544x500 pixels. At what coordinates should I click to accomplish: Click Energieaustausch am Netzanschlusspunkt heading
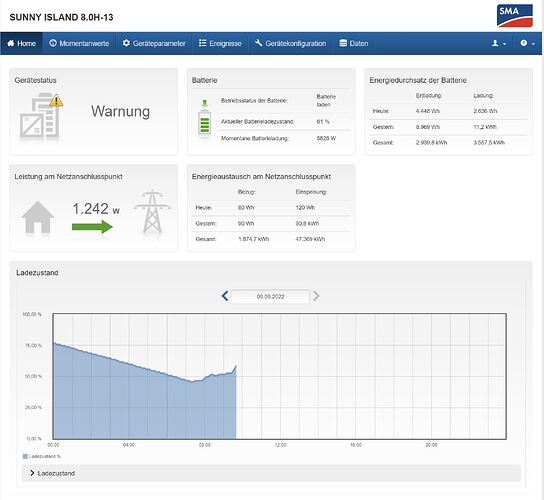click(261, 177)
